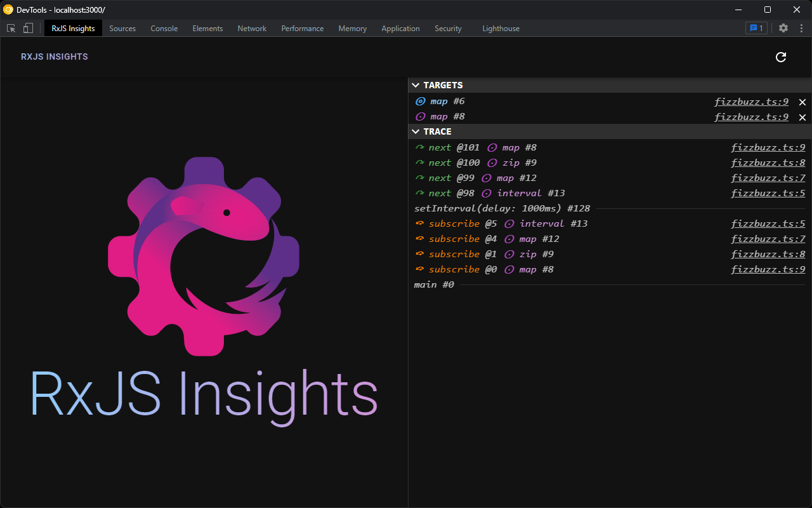Click the observable icon beside map #12 in next @99
The height and width of the screenshot is (508, 812).
coord(487,178)
